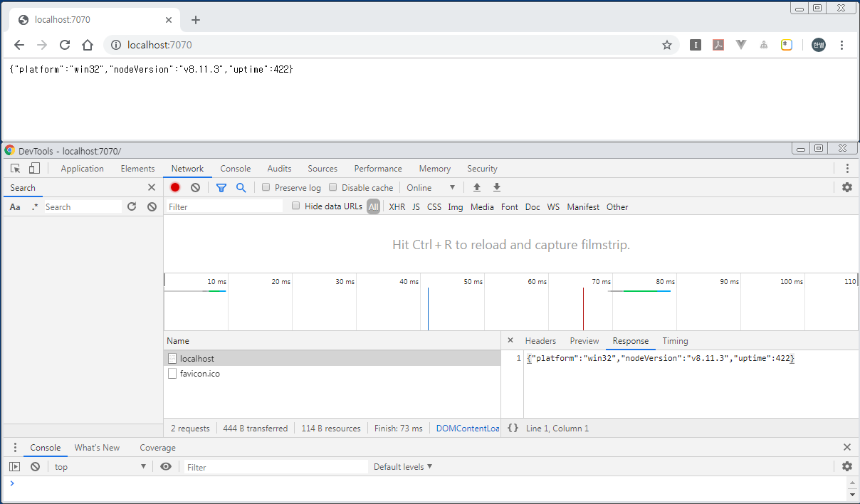Viewport: 860px width, 504px height.
Task: Switch to the Application tab
Action: pyautogui.click(x=82, y=169)
